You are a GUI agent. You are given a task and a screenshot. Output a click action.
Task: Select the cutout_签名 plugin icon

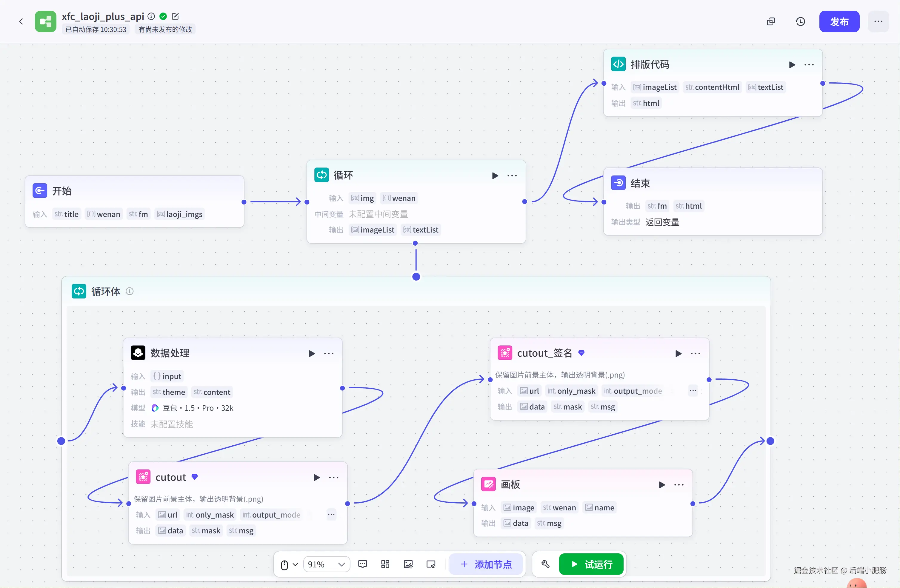pos(505,353)
